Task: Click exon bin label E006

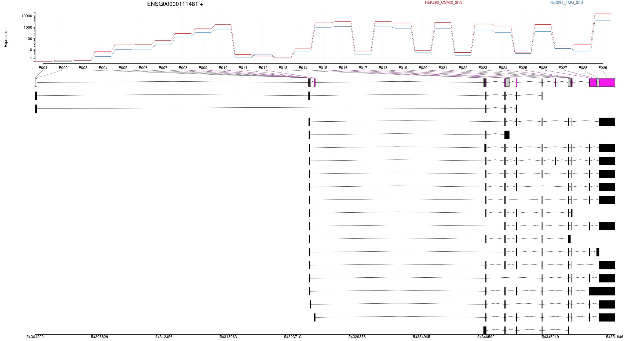Action: pyautogui.click(x=143, y=68)
